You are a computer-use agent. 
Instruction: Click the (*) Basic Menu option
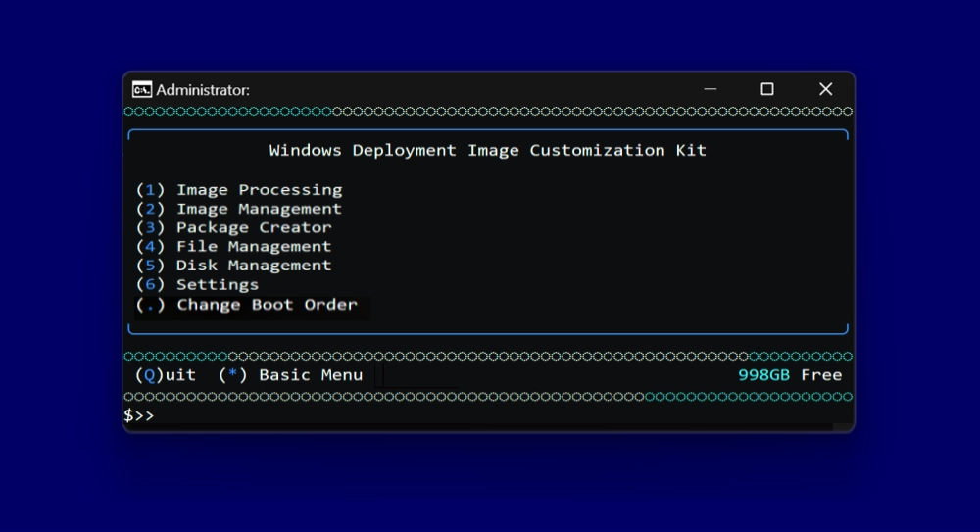[291, 375]
